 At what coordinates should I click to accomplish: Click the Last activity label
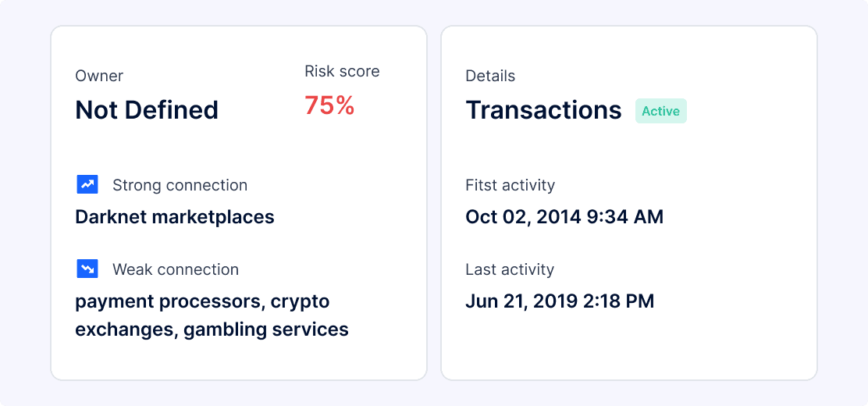tap(510, 269)
